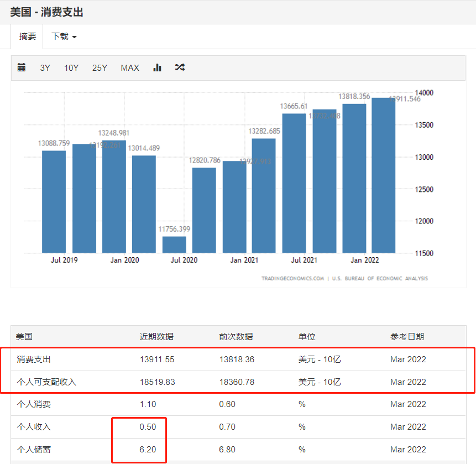Select the 10Y time range
Screen dimensions: 476x464
coord(71,67)
